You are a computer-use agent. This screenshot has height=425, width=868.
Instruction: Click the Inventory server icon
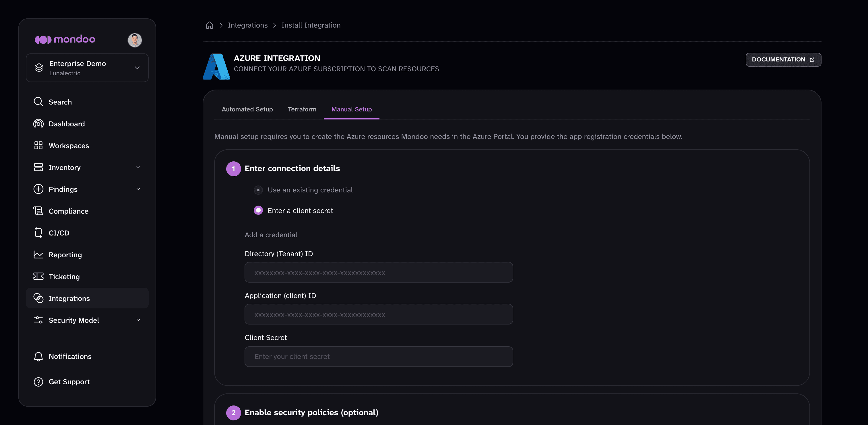click(38, 167)
